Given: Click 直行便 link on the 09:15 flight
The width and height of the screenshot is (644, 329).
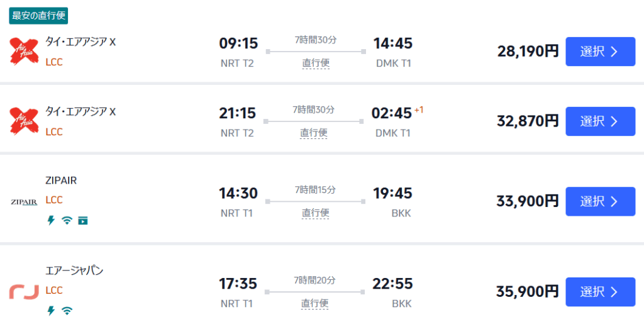Looking at the screenshot, I should pos(316,63).
